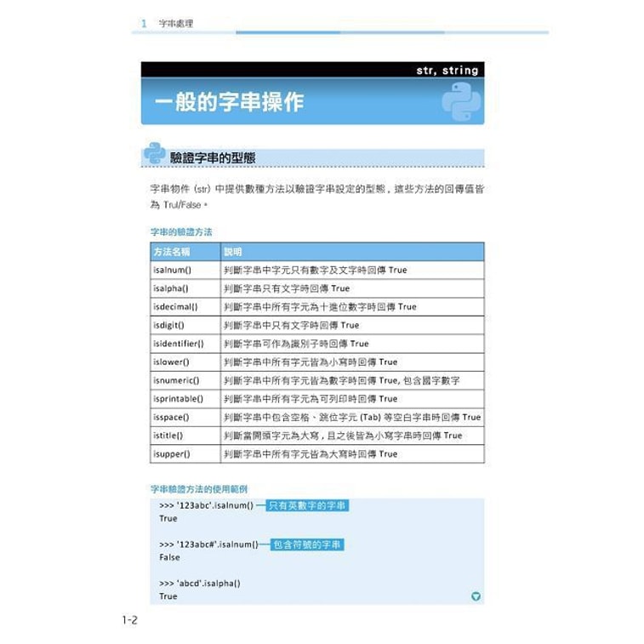The width and height of the screenshot is (644, 644).
Task: Click the 方法名稱 column header
Action: pos(185,252)
